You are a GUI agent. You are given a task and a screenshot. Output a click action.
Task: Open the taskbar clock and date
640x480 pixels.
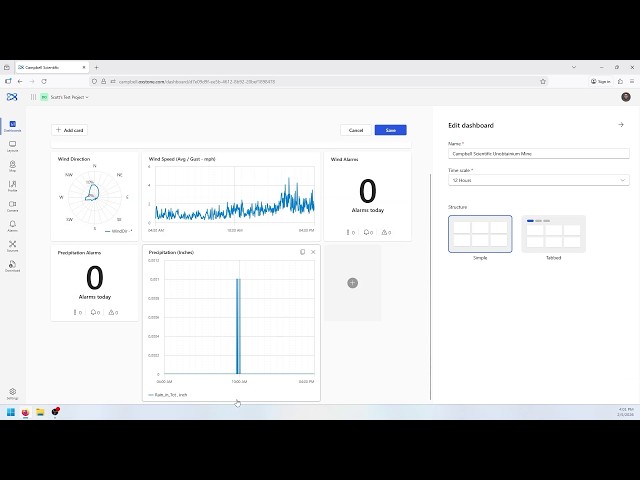coord(626,412)
